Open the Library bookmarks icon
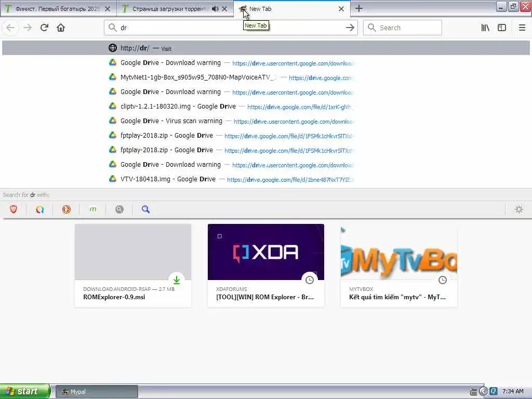The width and height of the screenshot is (532, 399). coord(485,28)
